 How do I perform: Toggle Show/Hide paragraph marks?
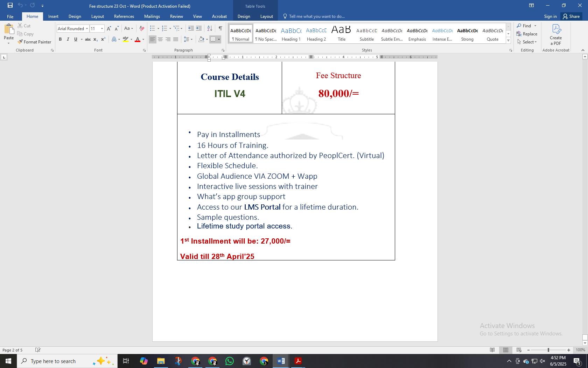point(220,28)
